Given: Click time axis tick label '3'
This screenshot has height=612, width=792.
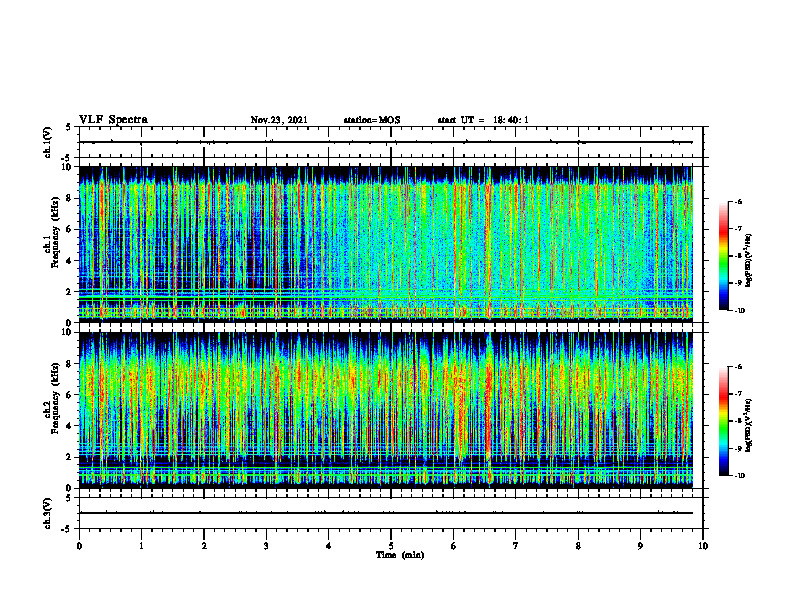Looking at the screenshot, I should [x=266, y=546].
